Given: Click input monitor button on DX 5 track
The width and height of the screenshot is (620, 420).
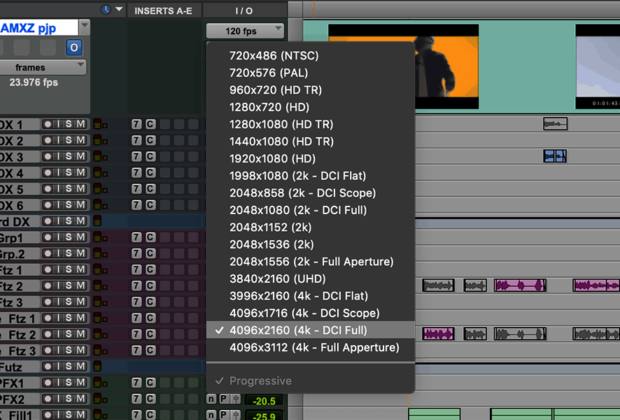Looking at the screenshot, I should pyautogui.click(x=58, y=189).
